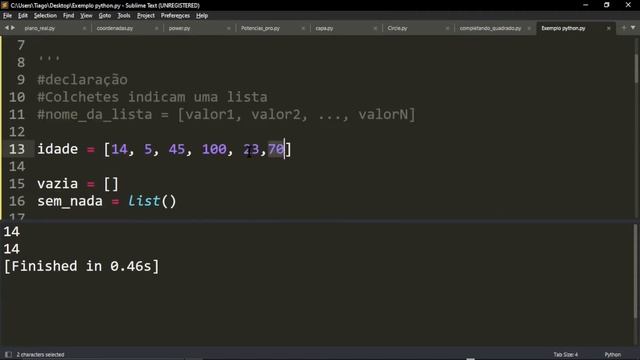The image size is (640, 360).
Task: Click the first 14 output line
Action: point(11,232)
